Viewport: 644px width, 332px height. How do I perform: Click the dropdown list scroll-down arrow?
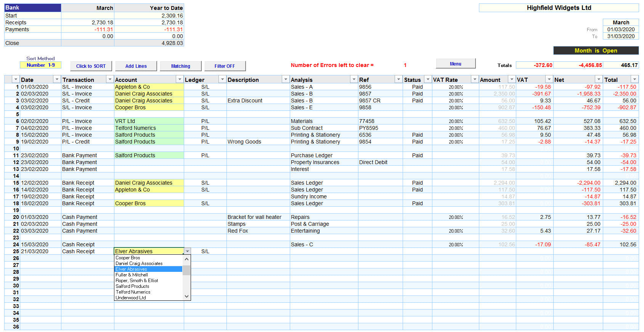(186, 296)
